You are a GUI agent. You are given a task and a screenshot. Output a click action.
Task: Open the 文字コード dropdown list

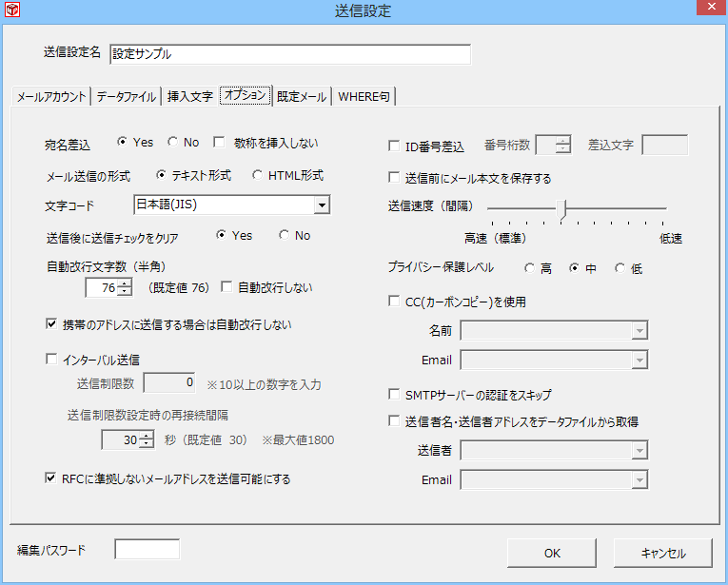pyautogui.click(x=322, y=205)
